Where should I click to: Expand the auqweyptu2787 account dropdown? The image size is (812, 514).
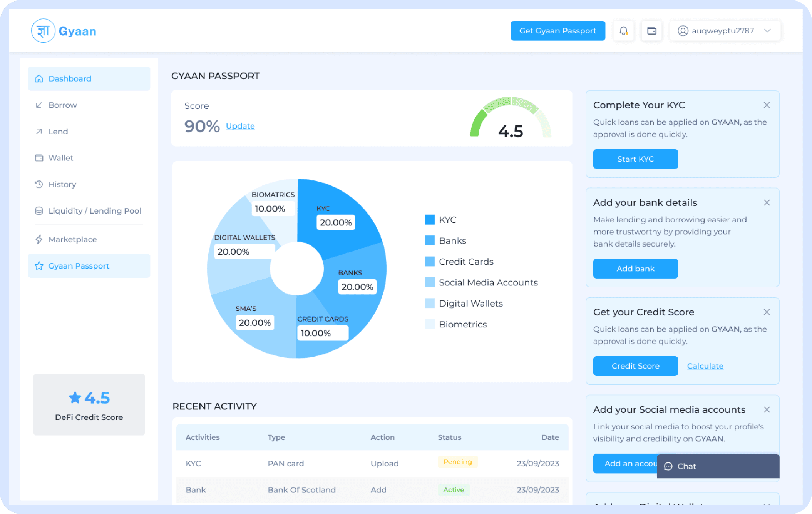point(725,31)
